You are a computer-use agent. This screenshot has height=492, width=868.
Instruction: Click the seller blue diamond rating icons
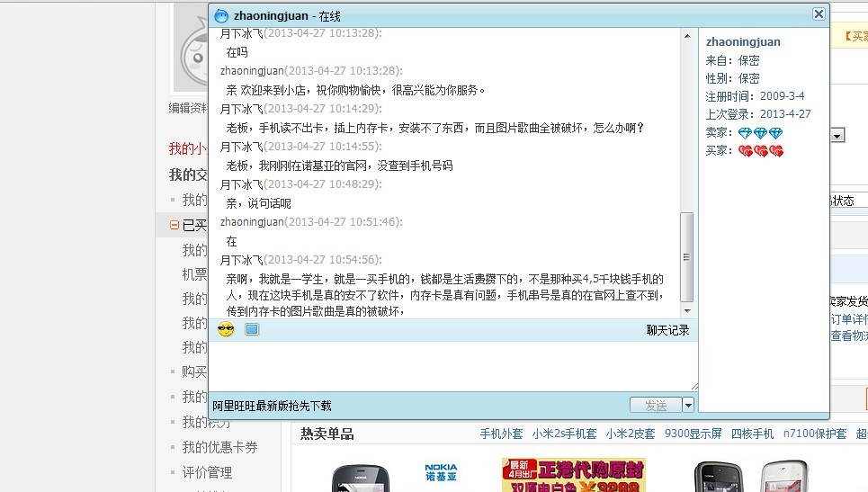761,133
